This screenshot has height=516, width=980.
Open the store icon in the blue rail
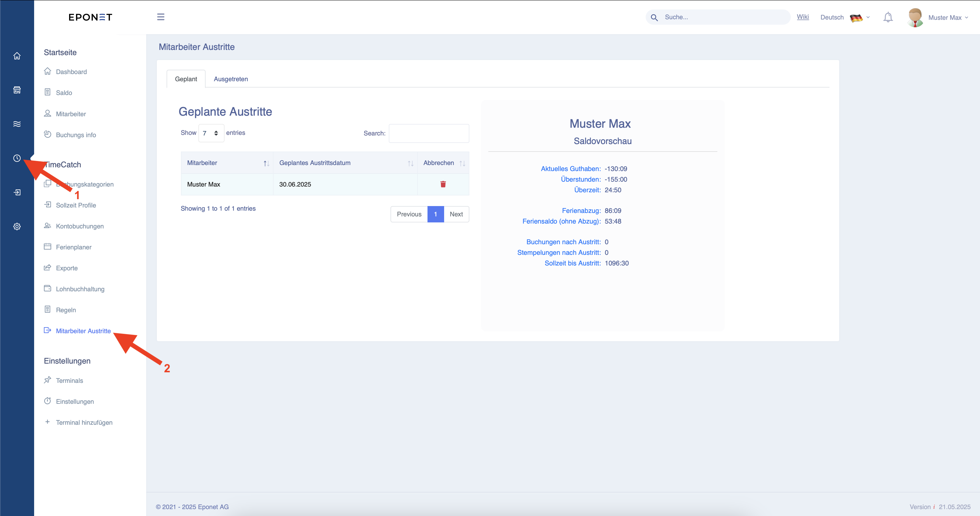17,90
